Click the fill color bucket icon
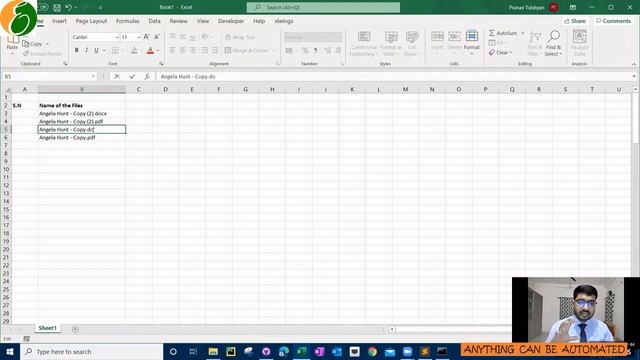The image size is (640, 360). coord(134,50)
